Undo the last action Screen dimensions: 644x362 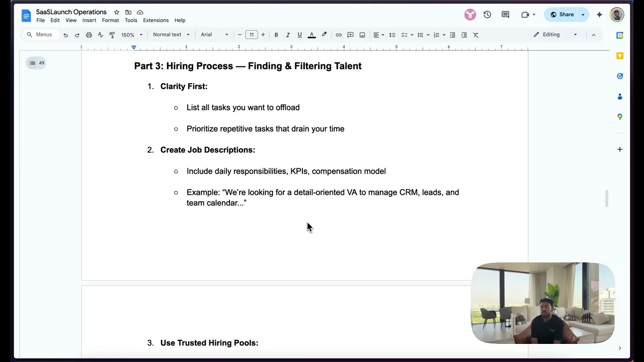pos(65,35)
